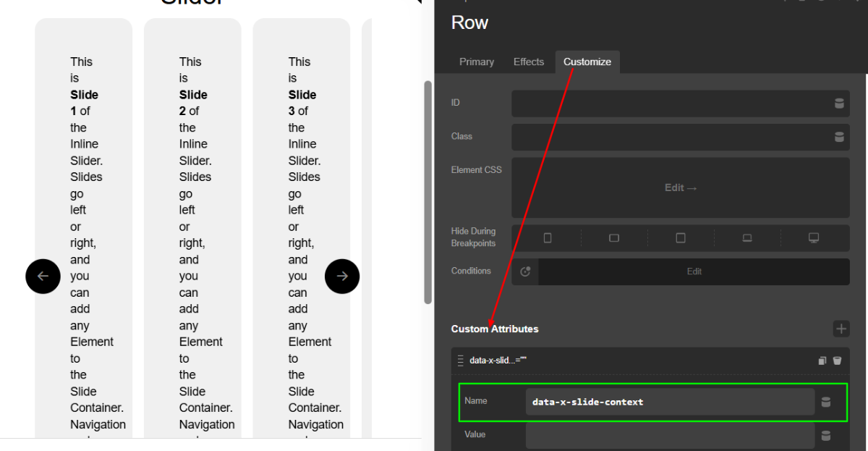This screenshot has width=868, height=451.
Task: Switch to the Effects tab
Action: pyautogui.click(x=529, y=62)
